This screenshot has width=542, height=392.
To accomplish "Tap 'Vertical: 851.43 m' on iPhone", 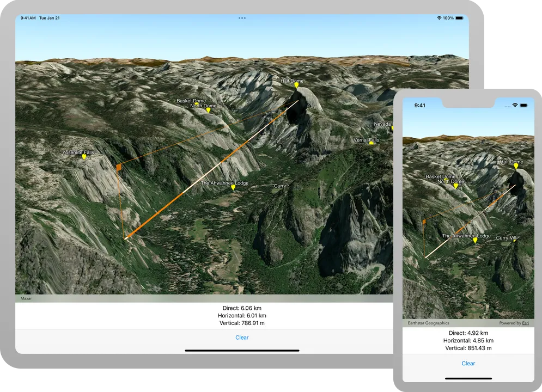I will click(468, 348).
